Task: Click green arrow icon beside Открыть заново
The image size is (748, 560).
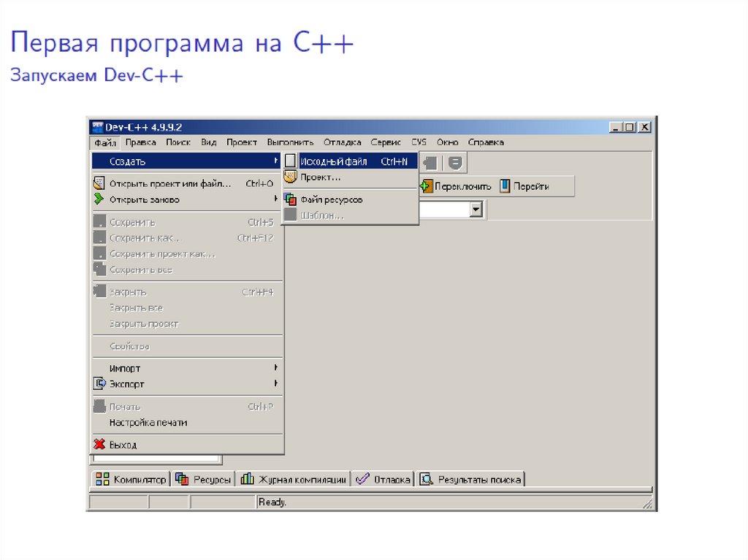Action: point(99,199)
